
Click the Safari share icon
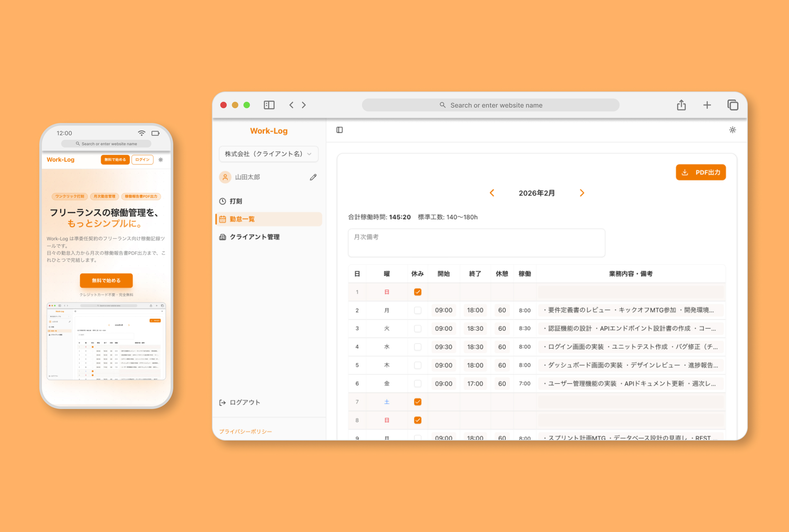pos(681,105)
